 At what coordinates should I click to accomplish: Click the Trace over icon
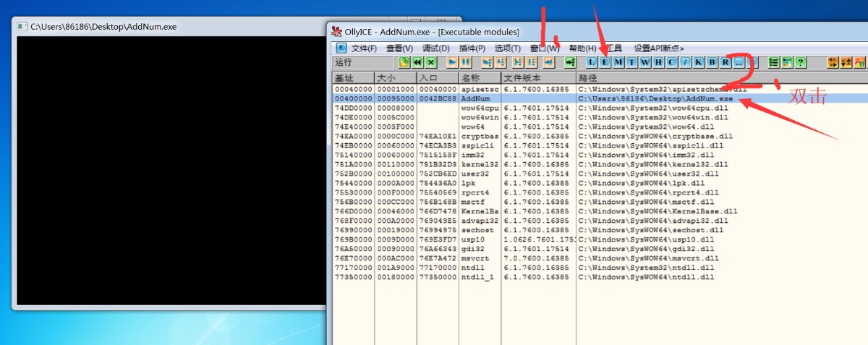pyautogui.click(x=531, y=62)
